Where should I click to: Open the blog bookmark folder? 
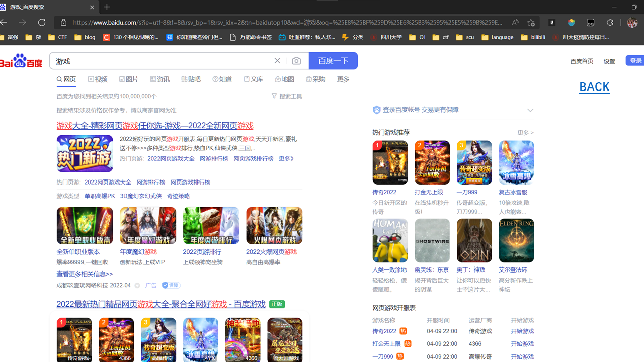pyautogui.click(x=85, y=37)
